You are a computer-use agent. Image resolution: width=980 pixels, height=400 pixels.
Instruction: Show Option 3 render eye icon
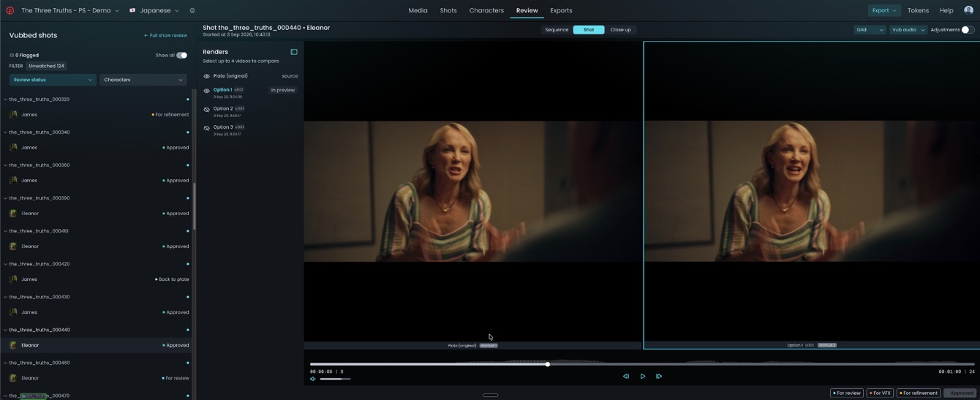coord(207,128)
